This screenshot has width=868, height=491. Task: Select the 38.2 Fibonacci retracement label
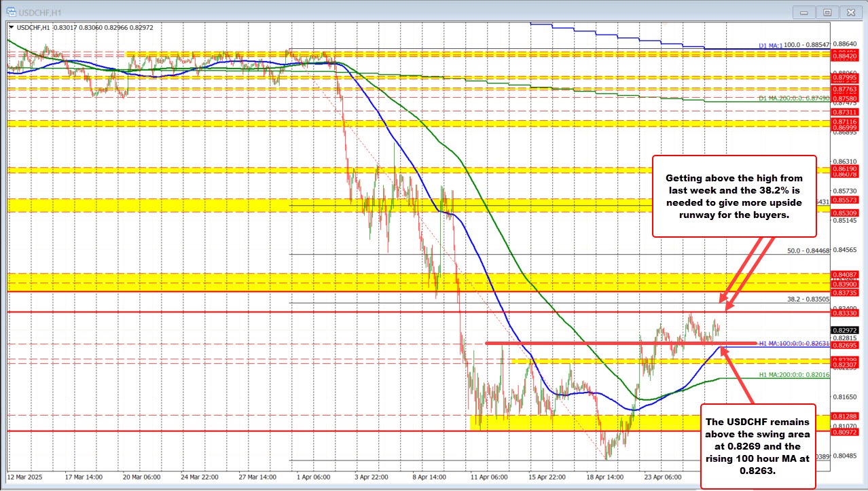[x=808, y=298]
